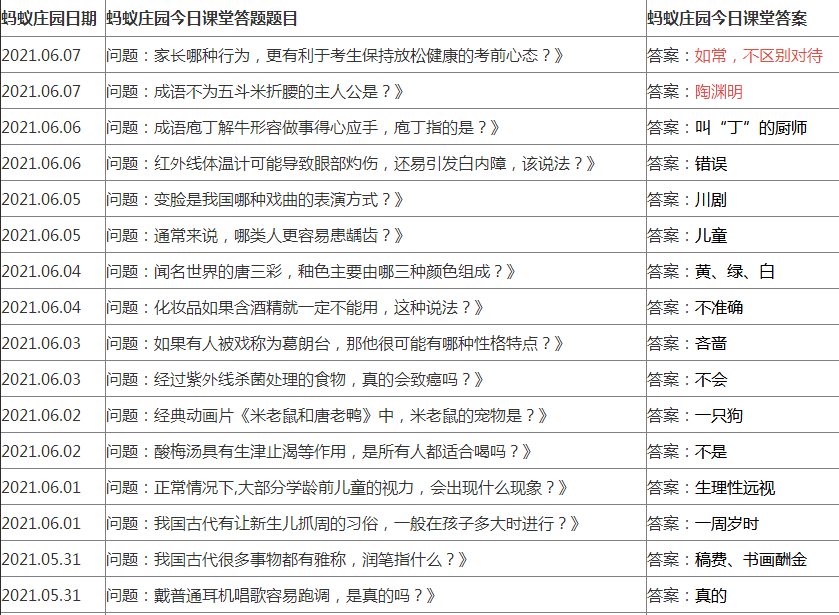Screen dimensions: 839x615
Task: Select red answer 陶渊明
Action: pos(719,92)
